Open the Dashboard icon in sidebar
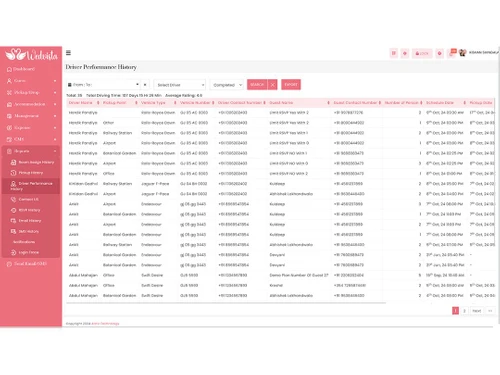500x375 pixels. coord(9,69)
